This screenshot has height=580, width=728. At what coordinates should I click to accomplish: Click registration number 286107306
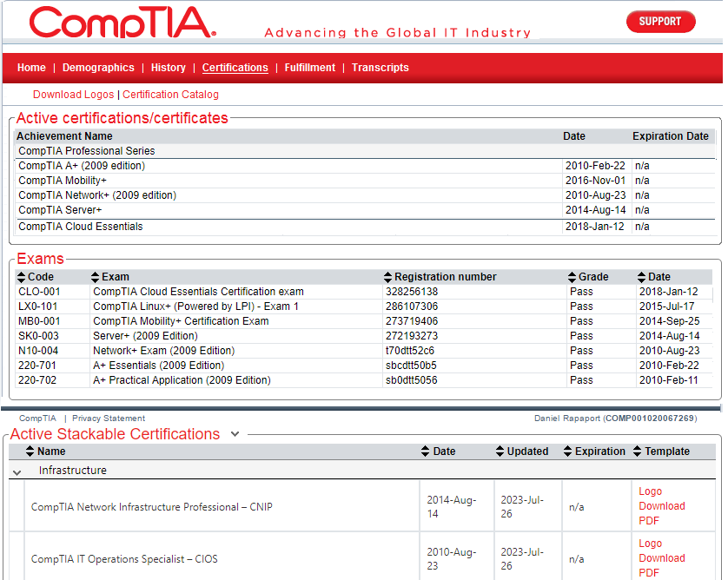tap(412, 306)
